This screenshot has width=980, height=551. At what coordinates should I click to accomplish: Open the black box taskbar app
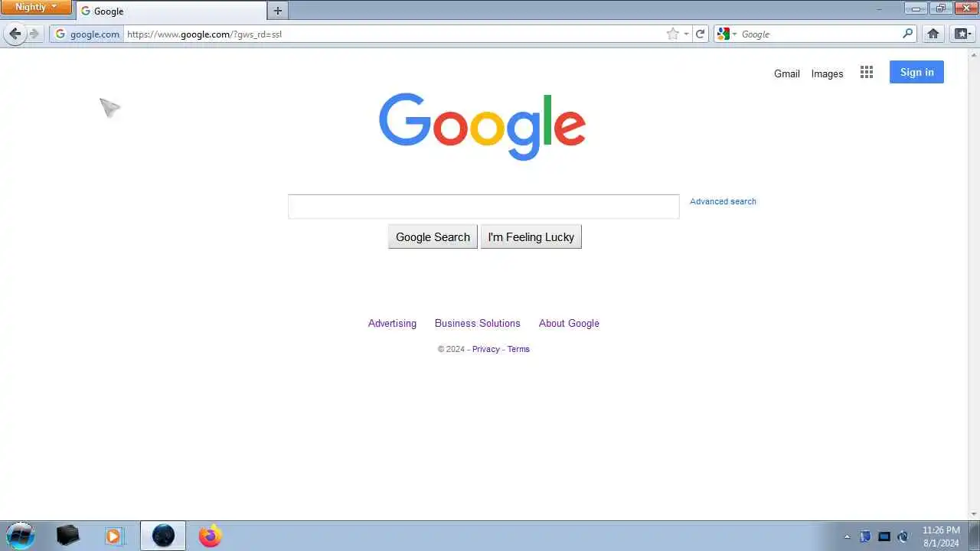click(68, 536)
